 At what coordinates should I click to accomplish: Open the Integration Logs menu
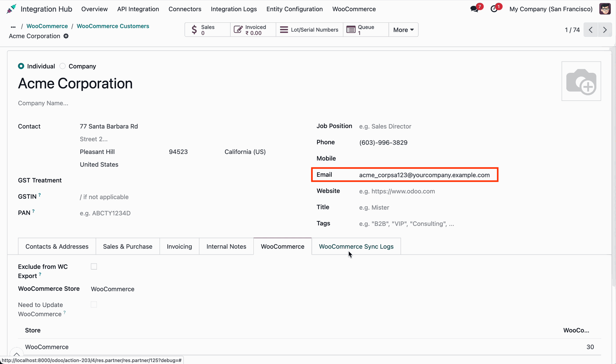234,9
